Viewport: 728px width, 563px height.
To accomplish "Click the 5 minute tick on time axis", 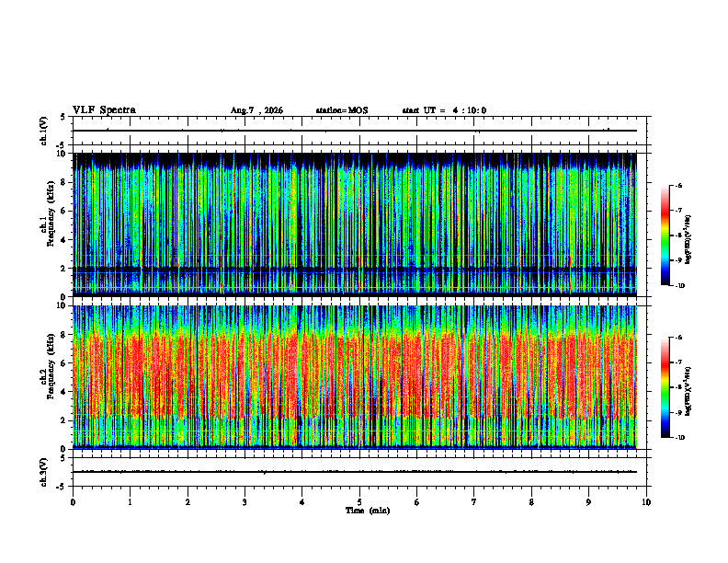I will (x=359, y=502).
